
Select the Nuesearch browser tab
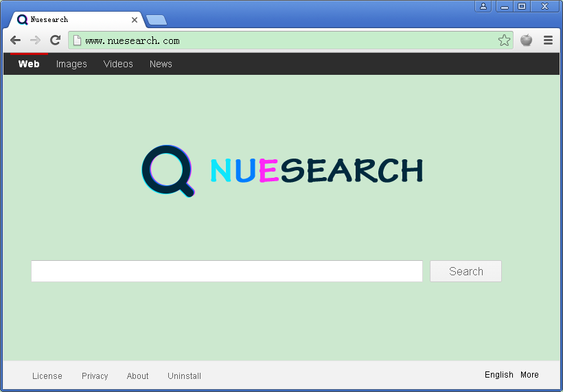[x=77, y=20]
